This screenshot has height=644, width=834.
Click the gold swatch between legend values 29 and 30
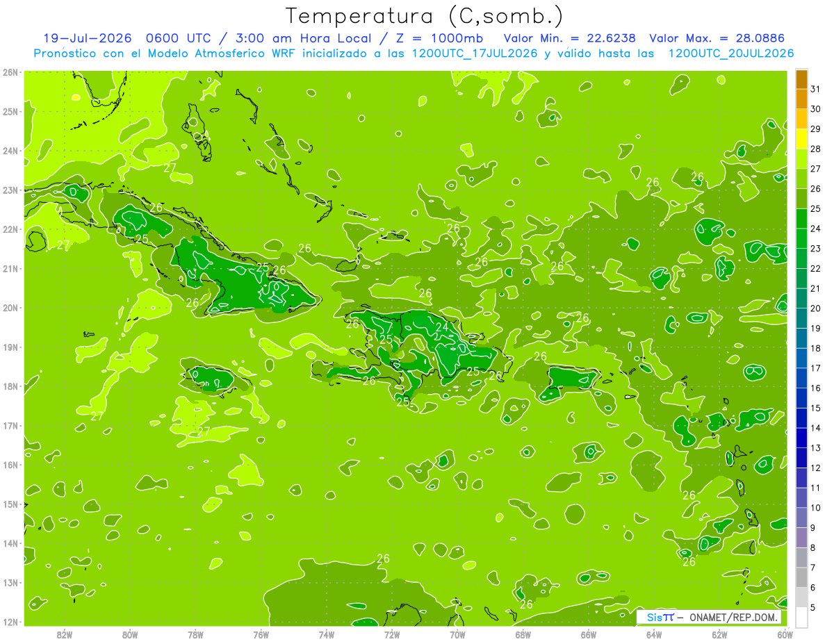[801, 119]
